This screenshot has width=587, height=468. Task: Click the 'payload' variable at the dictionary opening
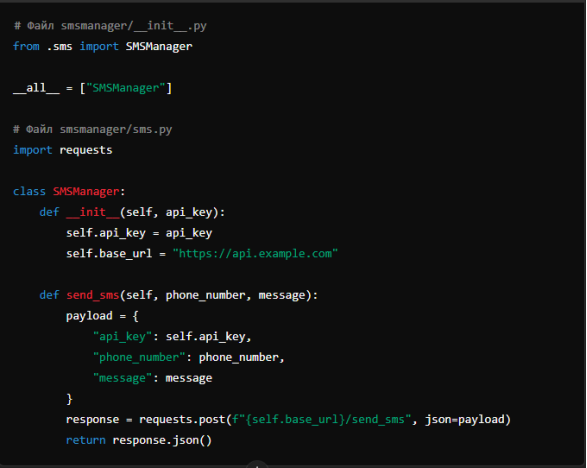pos(89,316)
